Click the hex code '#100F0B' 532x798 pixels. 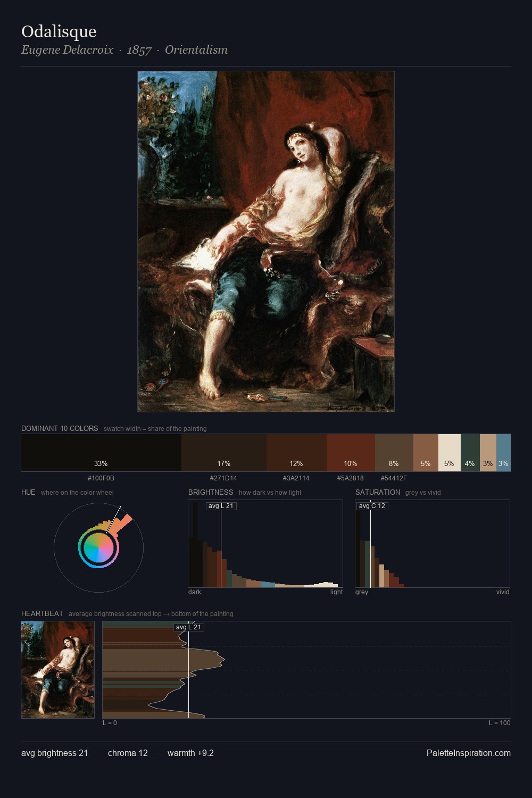pyautogui.click(x=101, y=478)
